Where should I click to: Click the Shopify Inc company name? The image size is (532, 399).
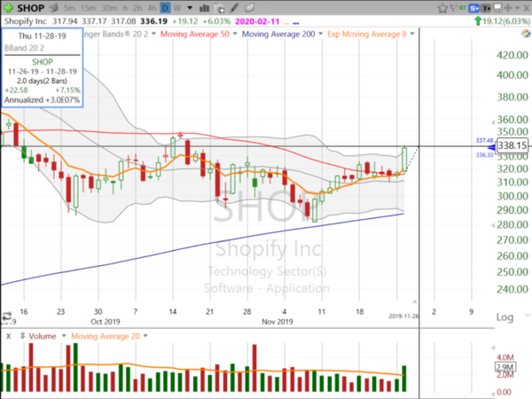25,21
